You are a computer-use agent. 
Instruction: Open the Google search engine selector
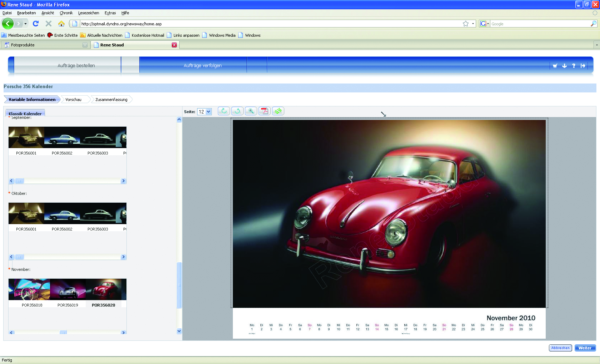pos(485,24)
